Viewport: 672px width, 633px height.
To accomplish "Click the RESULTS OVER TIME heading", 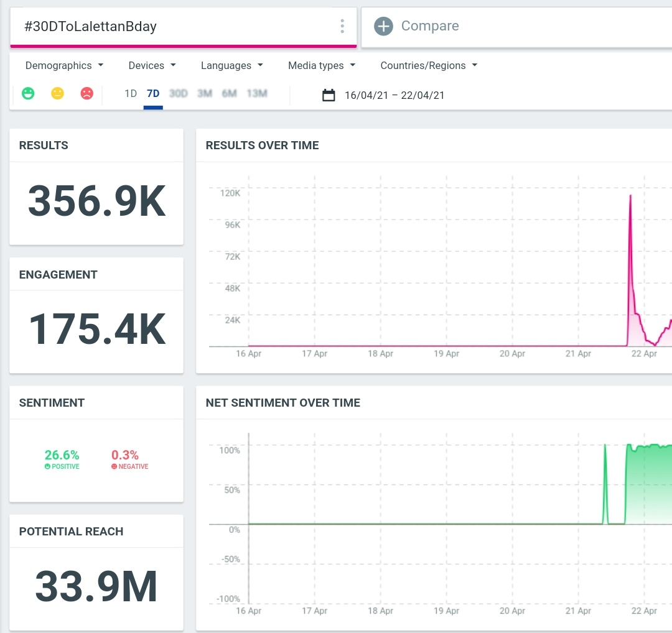I will (x=263, y=146).
